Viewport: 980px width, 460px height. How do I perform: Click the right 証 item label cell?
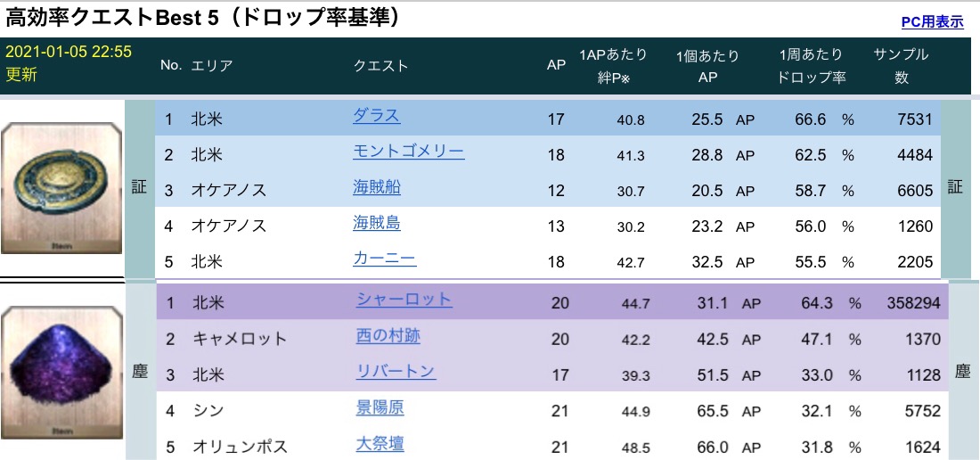point(955,189)
